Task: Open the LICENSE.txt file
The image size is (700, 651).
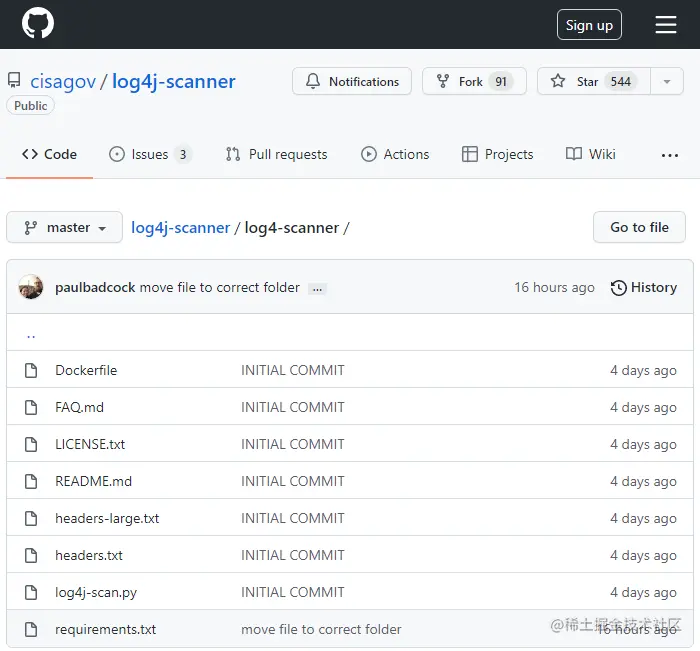Action: [x=90, y=444]
